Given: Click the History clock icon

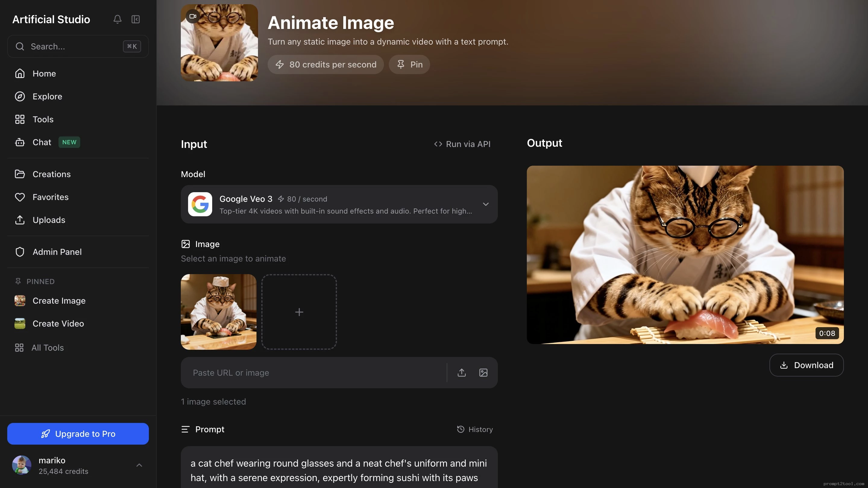Looking at the screenshot, I should [460, 429].
